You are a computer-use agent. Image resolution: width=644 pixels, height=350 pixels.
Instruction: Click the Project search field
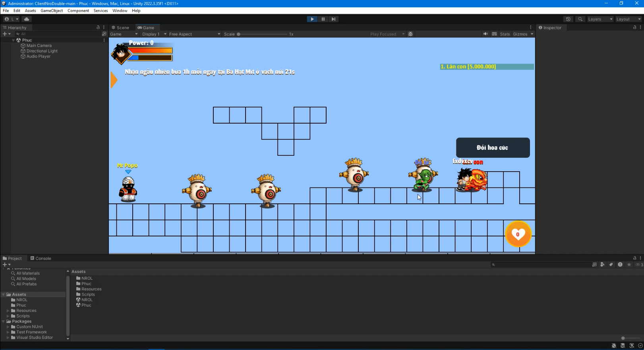pyautogui.click(x=541, y=265)
